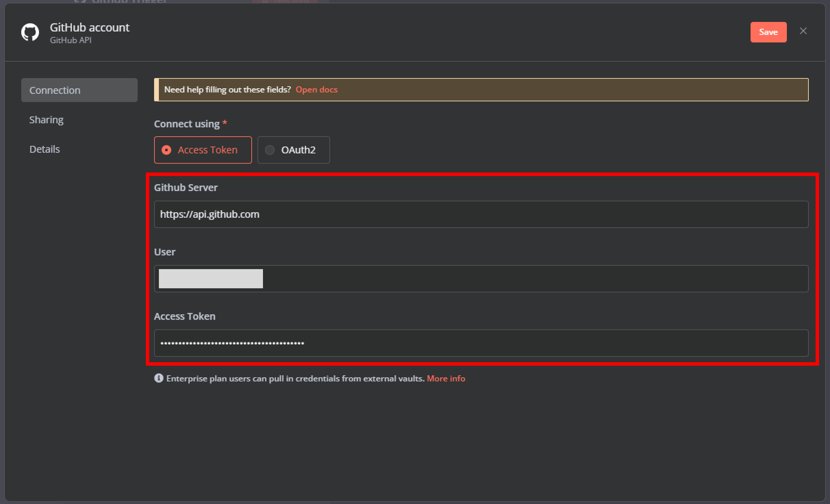
Task: Switch to the Sharing tab
Action: (46, 120)
